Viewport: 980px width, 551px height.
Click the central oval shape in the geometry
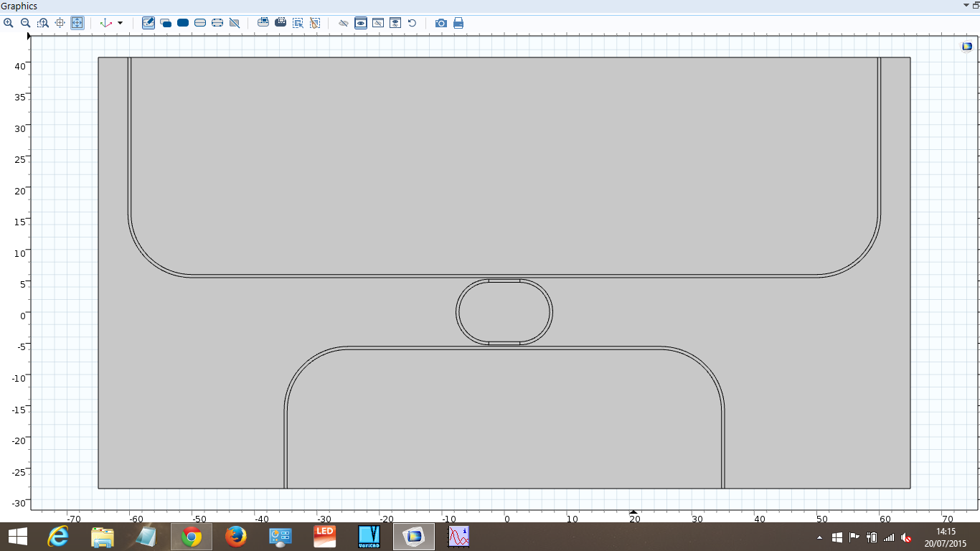coord(504,312)
